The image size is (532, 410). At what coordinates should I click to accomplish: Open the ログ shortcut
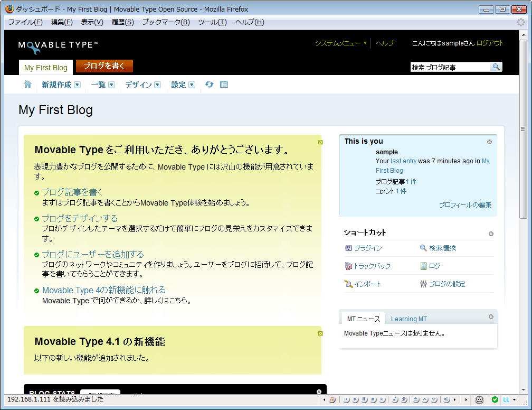click(x=430, y=266)
